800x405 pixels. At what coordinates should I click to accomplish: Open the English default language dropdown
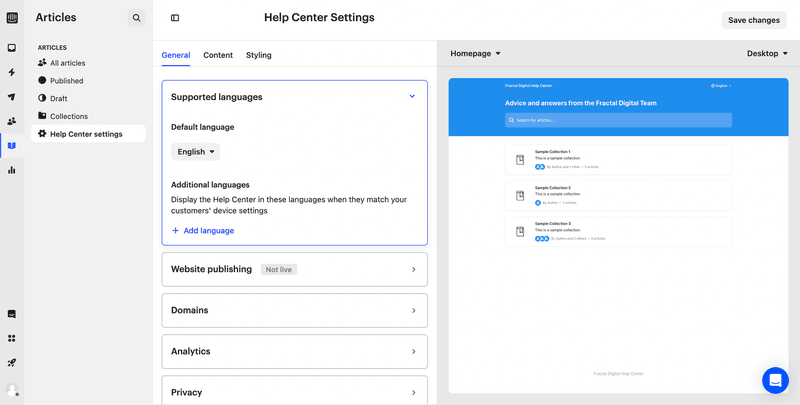point(195,152)
